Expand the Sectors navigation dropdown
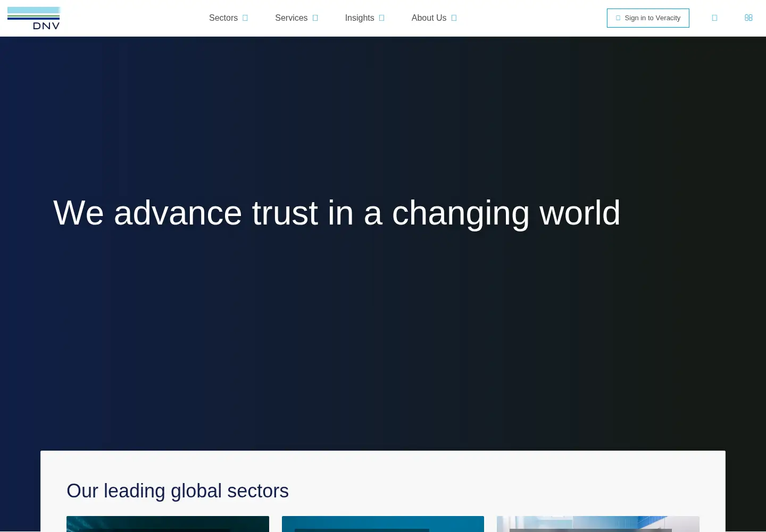The height and width of the screenshot is (532, 766). tap(228, 18)
